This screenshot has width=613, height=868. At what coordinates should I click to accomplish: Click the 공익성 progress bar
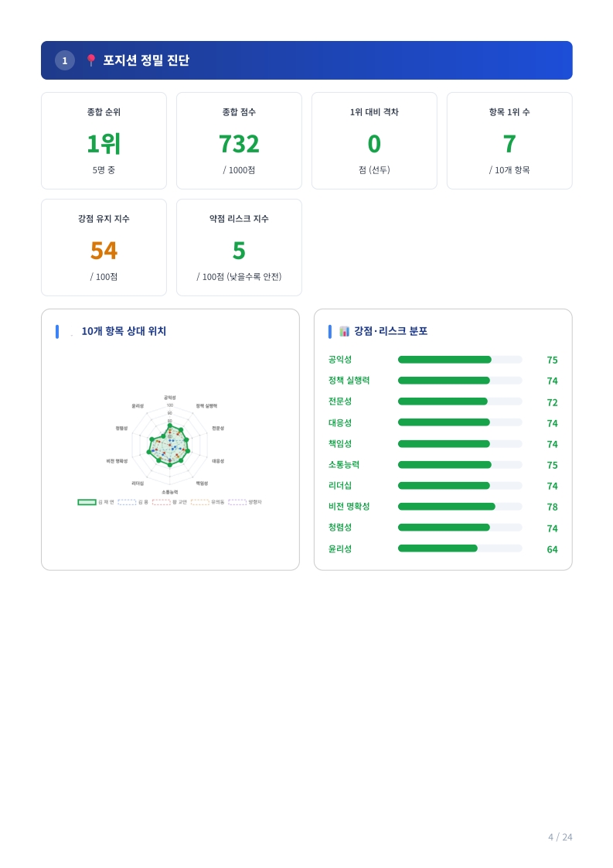pyautogui.click(x=459, y=360)
